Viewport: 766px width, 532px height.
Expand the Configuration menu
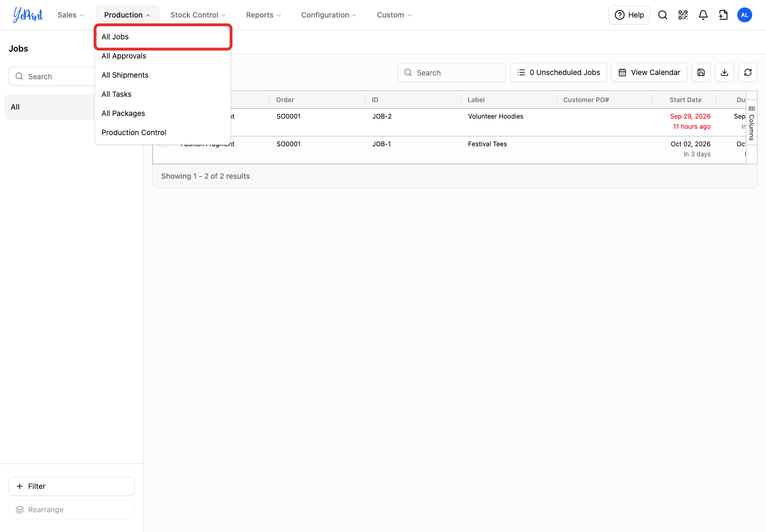click(329, 15)
